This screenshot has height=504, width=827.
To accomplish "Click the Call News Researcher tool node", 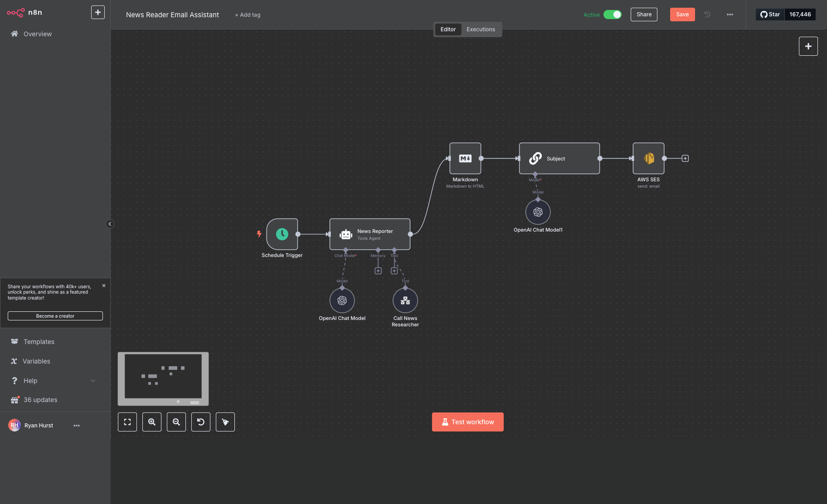I will (405, 300).
